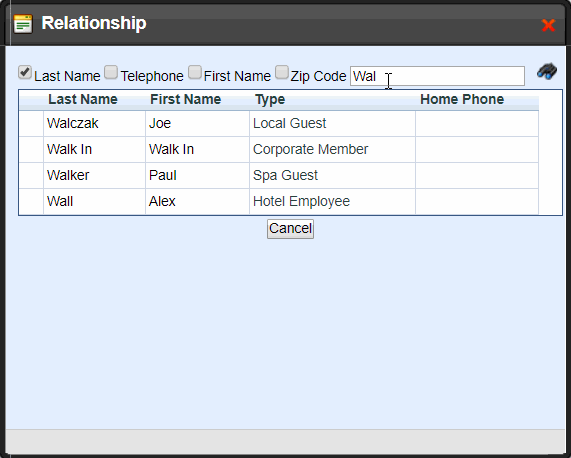Enable the Telephone search checkbox
The height and width of the screenshot is (458, 571).
coord(111,72)
